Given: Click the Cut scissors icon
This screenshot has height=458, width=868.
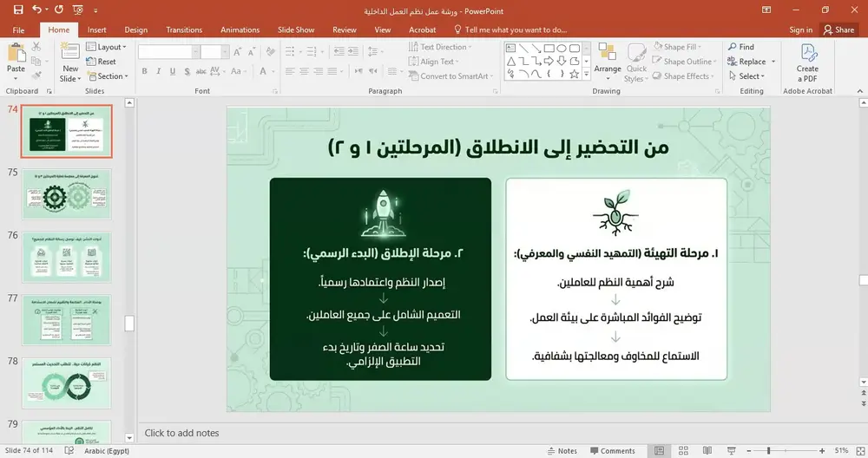Looking at the screenshot, I should click(x=36, y=47).
